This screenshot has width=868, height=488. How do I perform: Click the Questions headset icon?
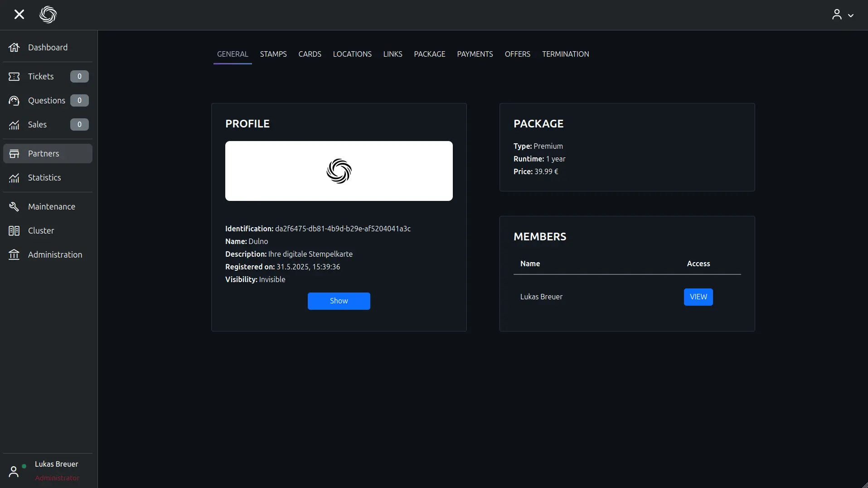pos(14,101)
